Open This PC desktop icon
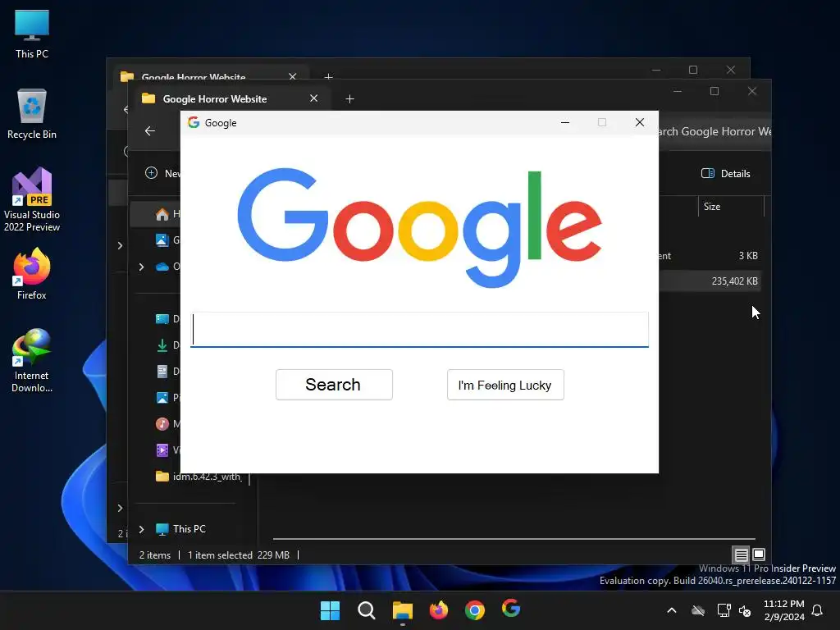Viewport: 840px width, 630px height. [32, 34]
